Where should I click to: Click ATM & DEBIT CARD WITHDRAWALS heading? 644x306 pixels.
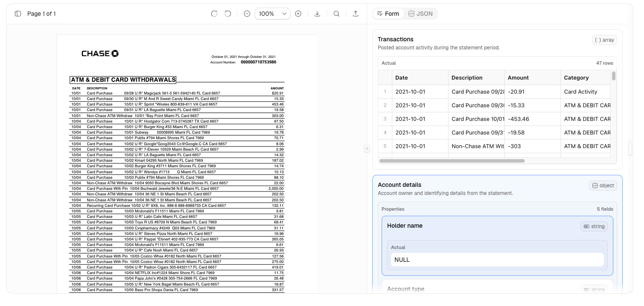click(x=123, y=80)
